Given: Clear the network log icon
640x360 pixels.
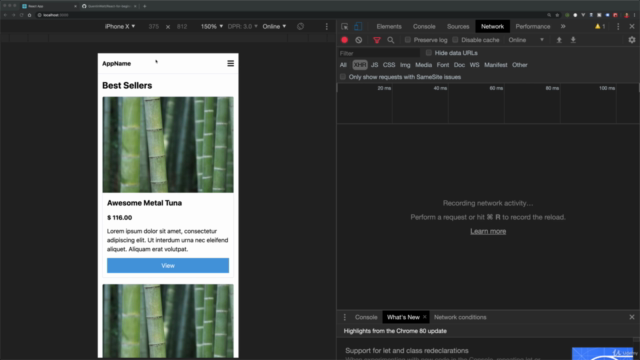Looking at the screenshot, I should (x=358, y=40).
